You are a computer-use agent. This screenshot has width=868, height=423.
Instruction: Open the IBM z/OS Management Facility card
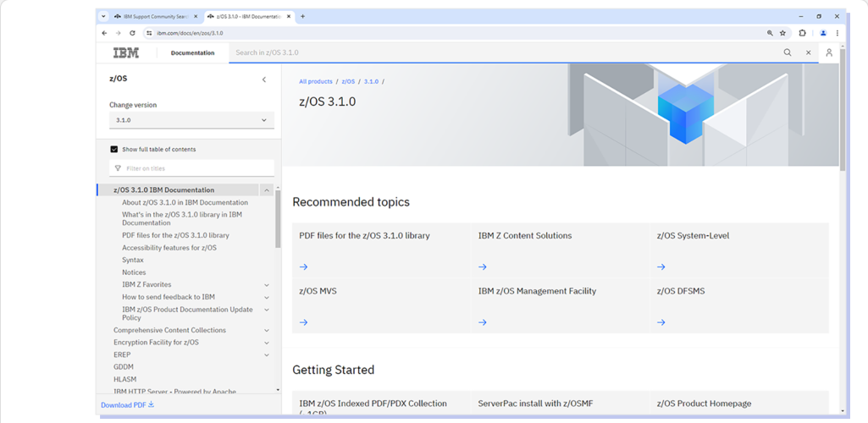[x=561, y=305]
